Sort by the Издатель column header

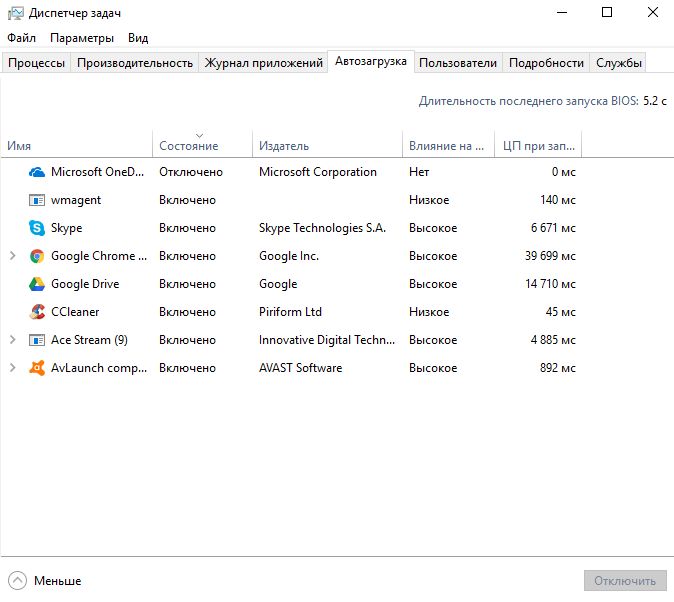pos(327,146)
